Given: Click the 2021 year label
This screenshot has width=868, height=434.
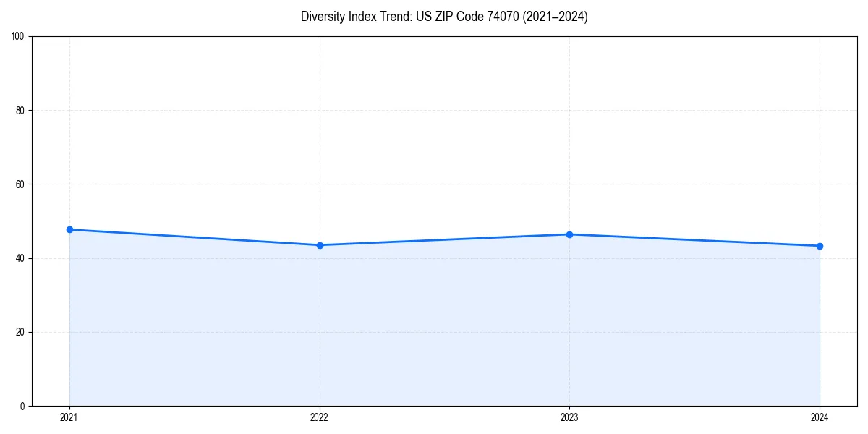Looking at the screenshot, I should (69, 417).
